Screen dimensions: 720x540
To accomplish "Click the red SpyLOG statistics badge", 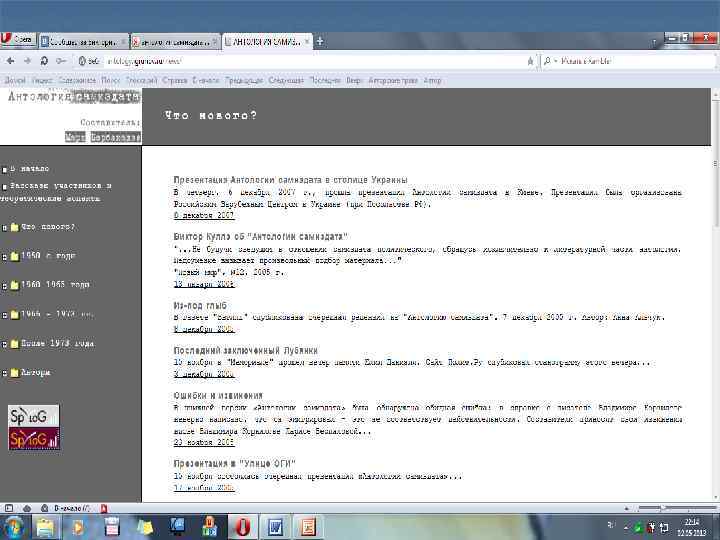I will coord(34,439).
